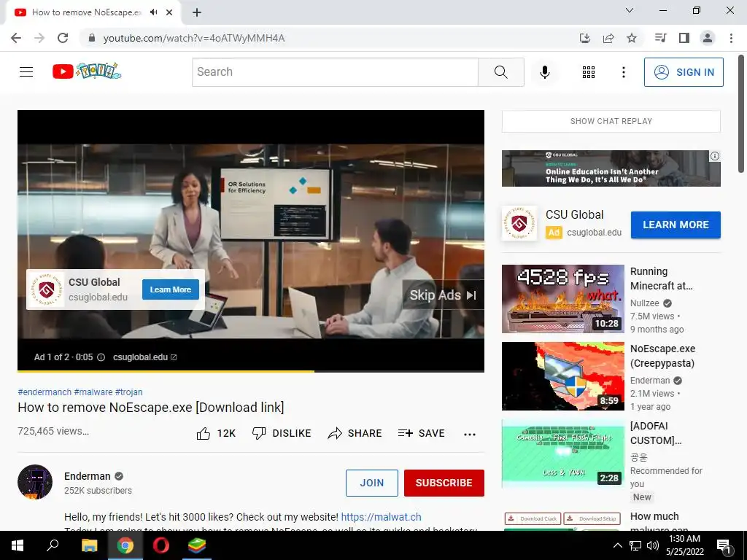747x560 pixels.
Task: Play the ADOFAI CUSTOM video thumbnail
Action: tap(562, 454)
